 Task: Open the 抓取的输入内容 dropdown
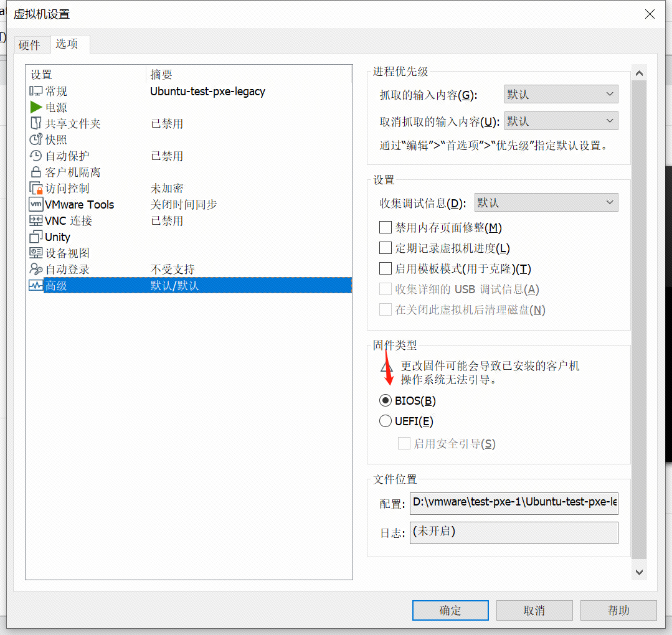pos(559,94)
